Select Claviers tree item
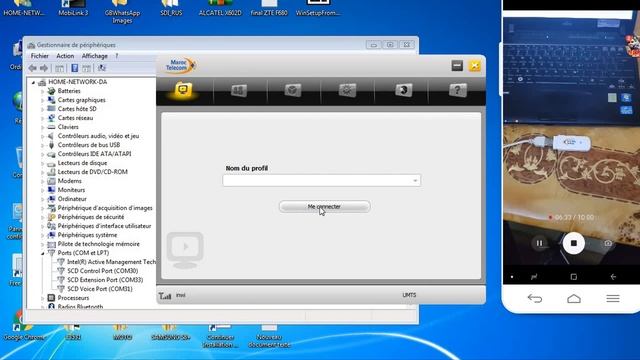The image size is (640, 360). (68, 127)
